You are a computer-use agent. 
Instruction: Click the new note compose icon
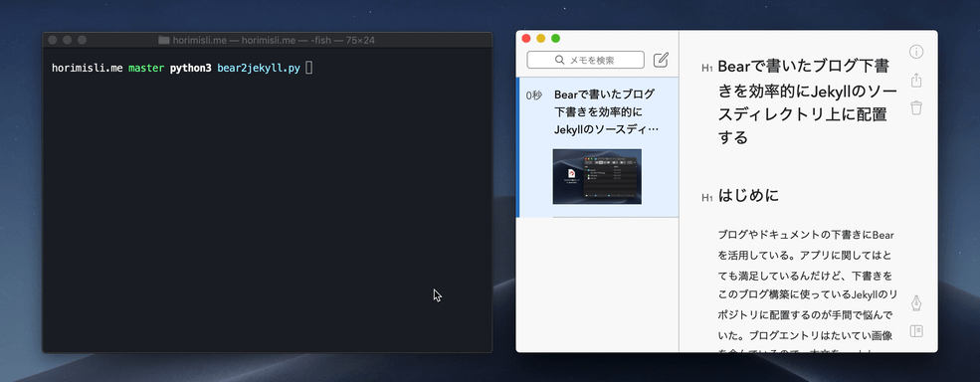pos(661,60)
